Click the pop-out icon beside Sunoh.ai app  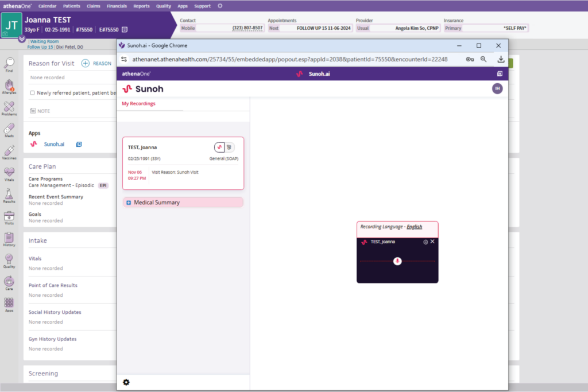pyautogui.click(x=79, y=144)
